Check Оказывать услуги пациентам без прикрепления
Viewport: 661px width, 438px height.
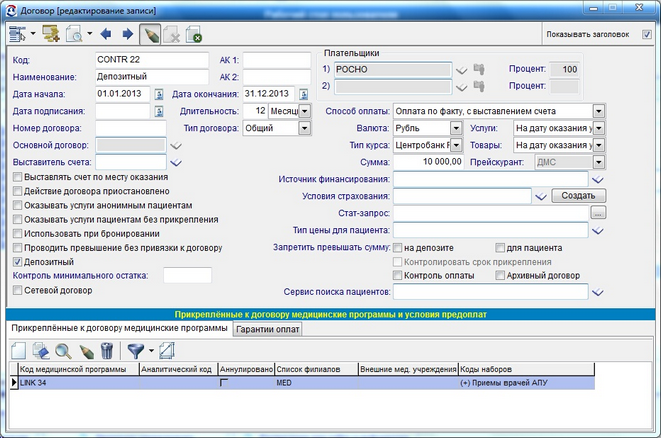tap(17, 219)
